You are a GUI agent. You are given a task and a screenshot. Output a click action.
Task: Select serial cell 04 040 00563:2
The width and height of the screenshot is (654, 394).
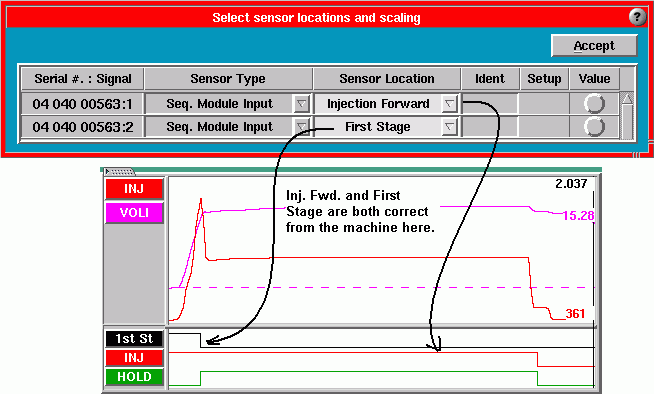[83, 127]
